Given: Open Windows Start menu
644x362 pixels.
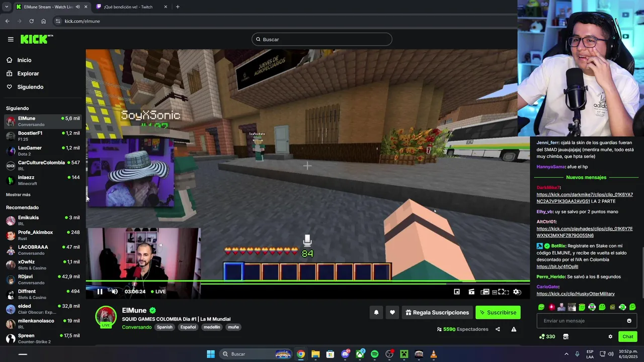Looking at the screenshot, I should point(211,354).
